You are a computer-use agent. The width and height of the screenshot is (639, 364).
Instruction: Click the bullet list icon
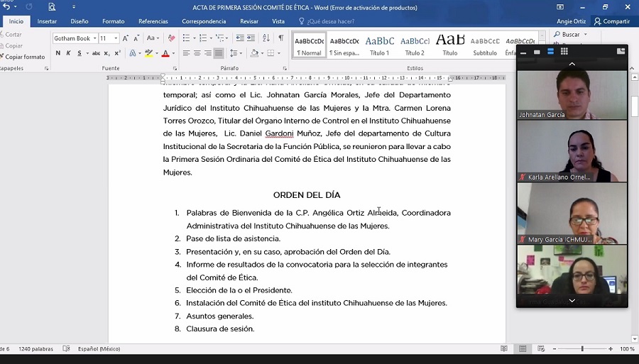[186, 38]
